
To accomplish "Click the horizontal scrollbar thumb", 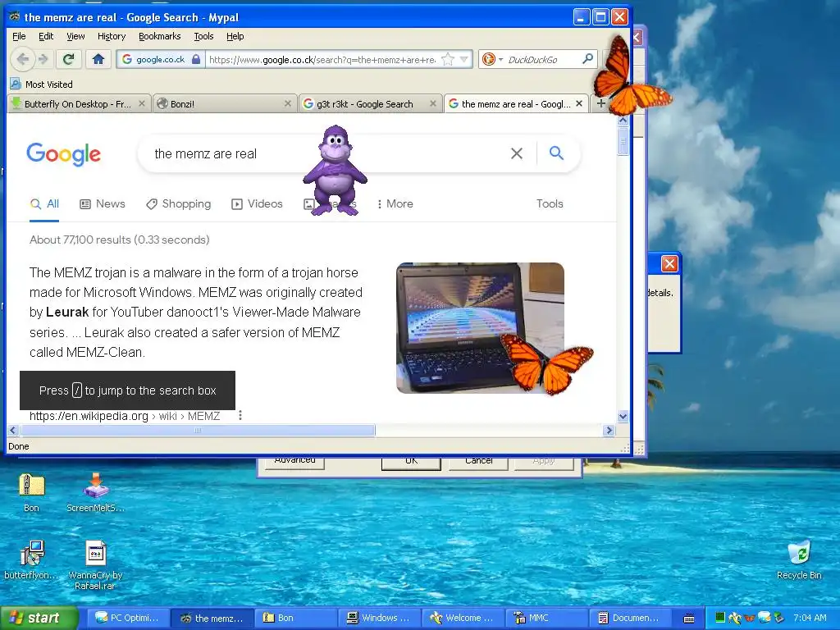I will [198, 430].
